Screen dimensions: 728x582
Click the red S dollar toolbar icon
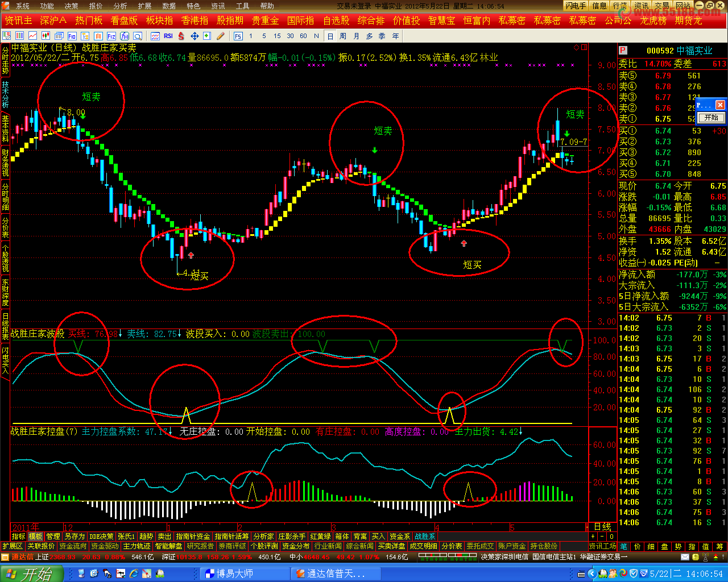click(x=181, y=36)
